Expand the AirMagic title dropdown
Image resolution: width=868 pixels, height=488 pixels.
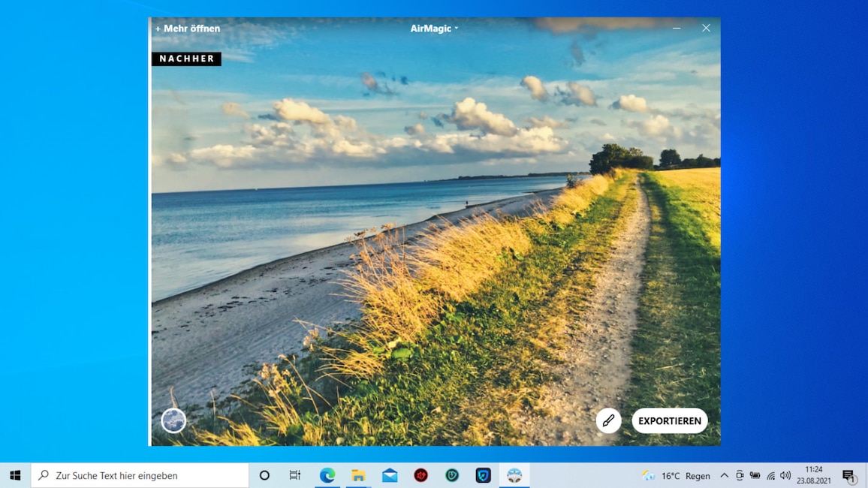[x=434, y=29]
